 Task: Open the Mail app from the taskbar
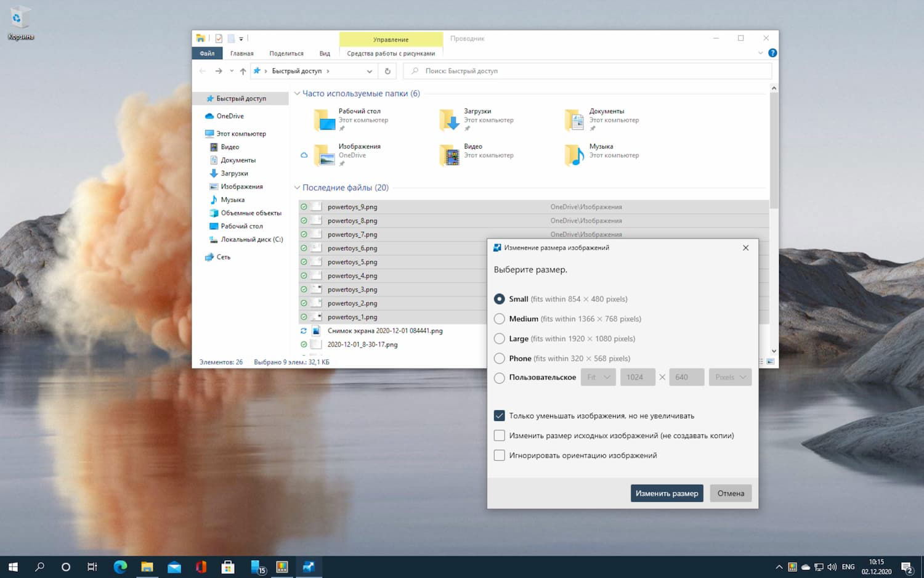pyautogui.click(x=174, y=567)
